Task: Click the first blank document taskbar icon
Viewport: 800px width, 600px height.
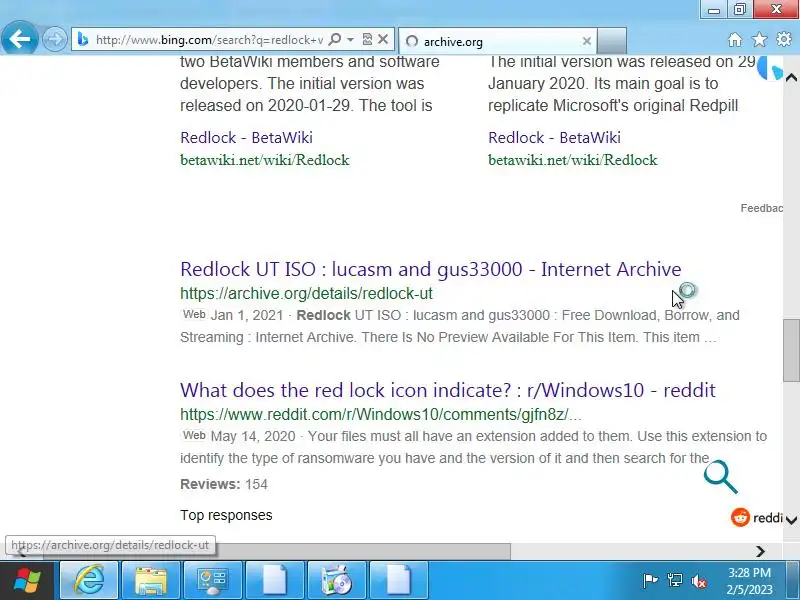Action: pyautogui.click(x=274, y=581)
